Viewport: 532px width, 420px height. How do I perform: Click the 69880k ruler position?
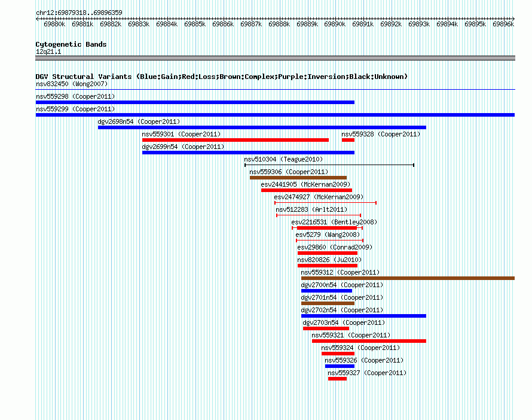click(54, 24)
